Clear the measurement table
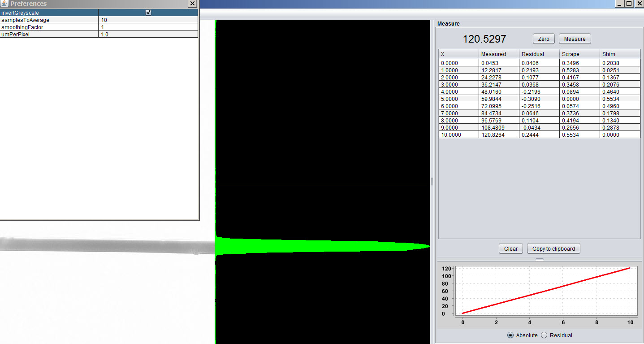Viewport: 644px width, 344px height. (x=510, y=248)
